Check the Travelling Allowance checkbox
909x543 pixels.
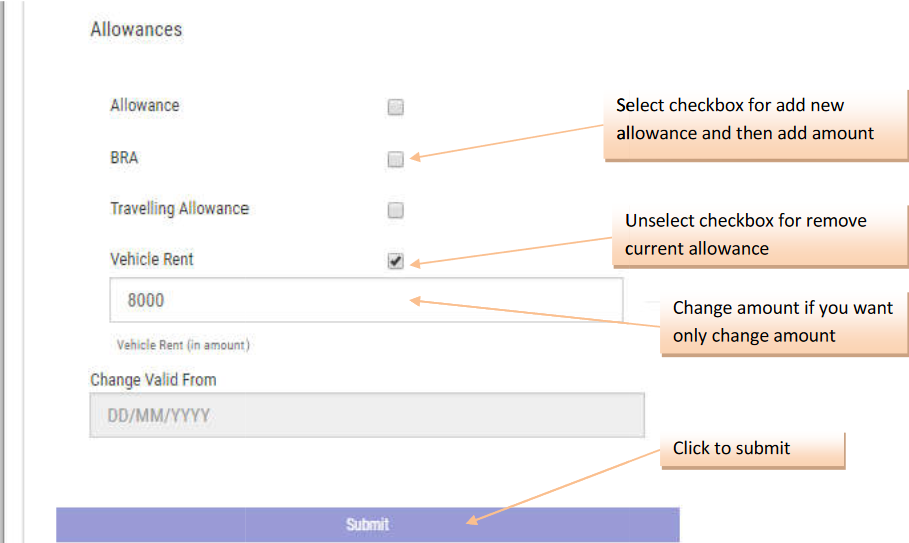click(395, 210)
